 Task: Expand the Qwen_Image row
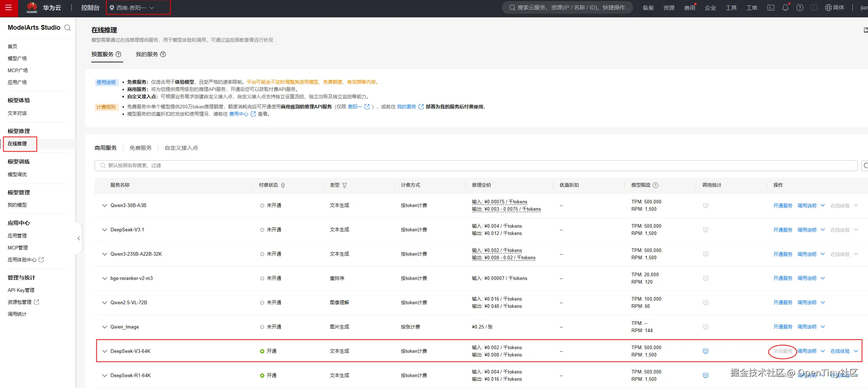(x=105, y=327)
